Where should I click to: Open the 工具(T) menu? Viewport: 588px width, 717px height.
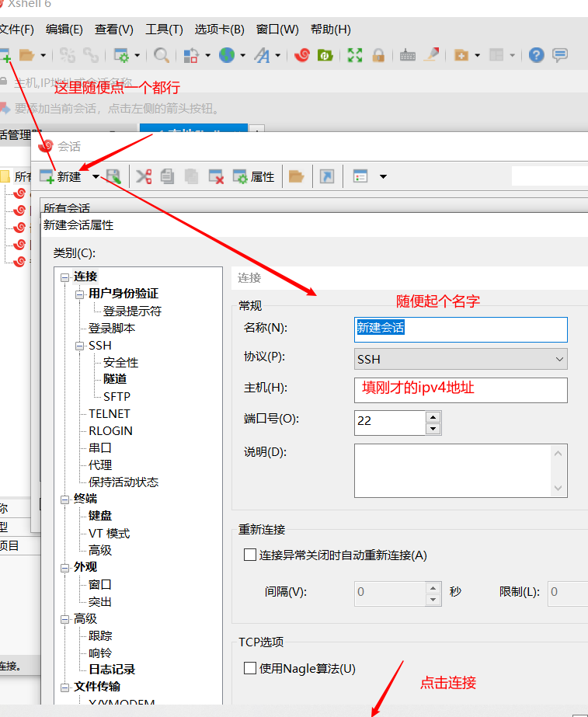[164, 30]
